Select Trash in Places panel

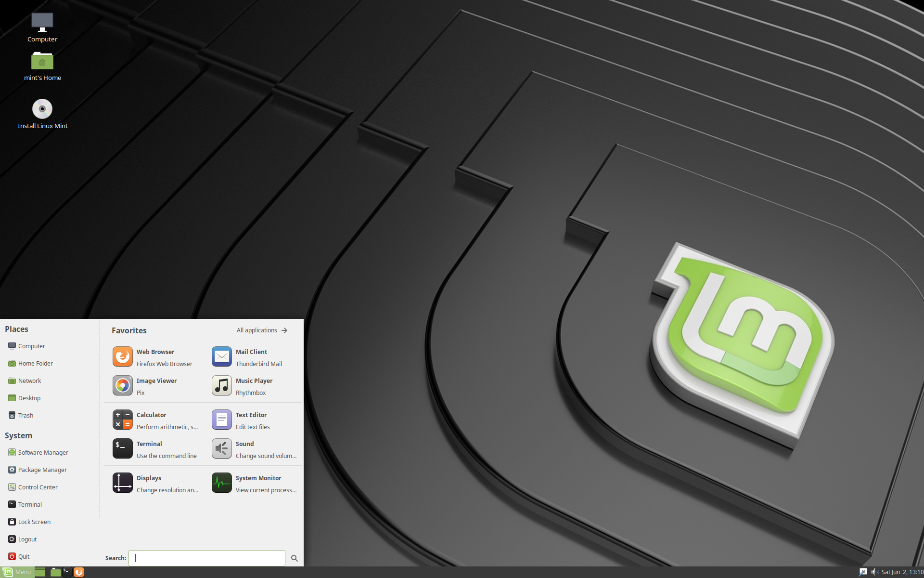click(x=23, y=415)
